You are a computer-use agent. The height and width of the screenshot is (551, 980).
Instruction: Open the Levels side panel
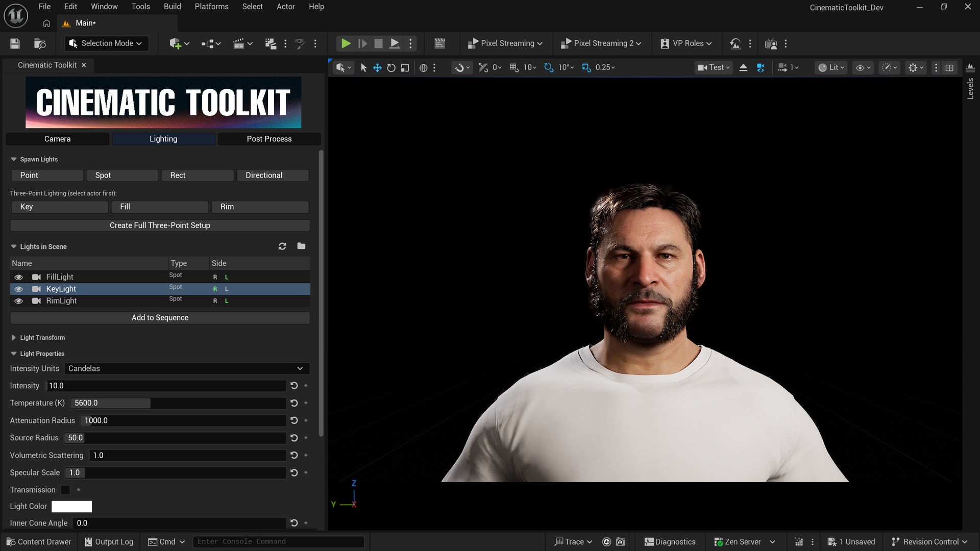point(970,82)
